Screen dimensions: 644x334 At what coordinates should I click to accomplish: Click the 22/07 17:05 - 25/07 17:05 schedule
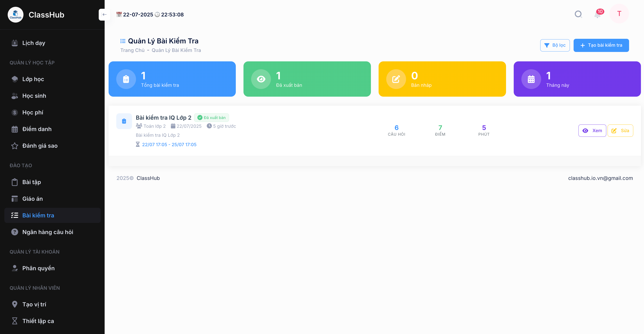(169, 144)
